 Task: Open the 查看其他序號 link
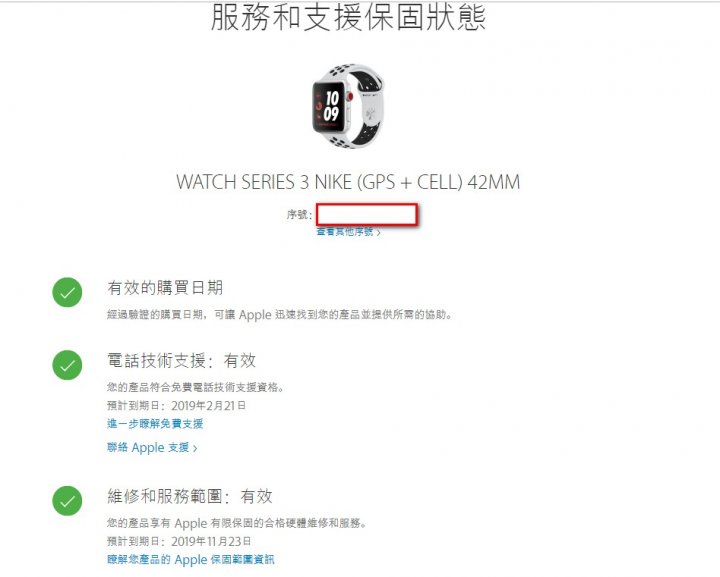345,231
